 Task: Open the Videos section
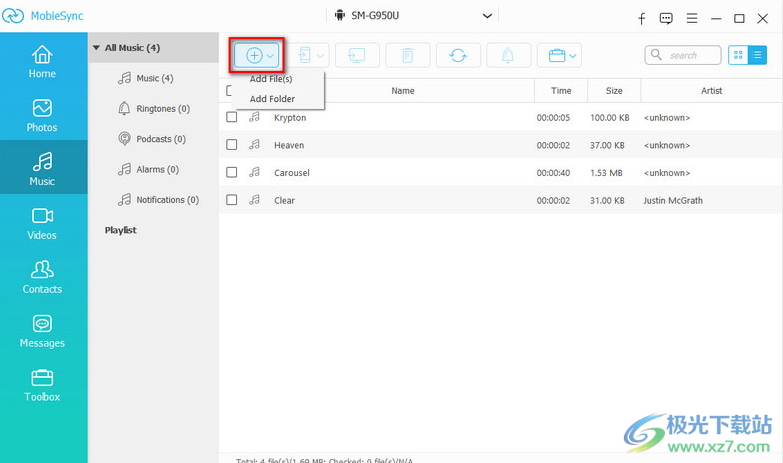[42, 223]
